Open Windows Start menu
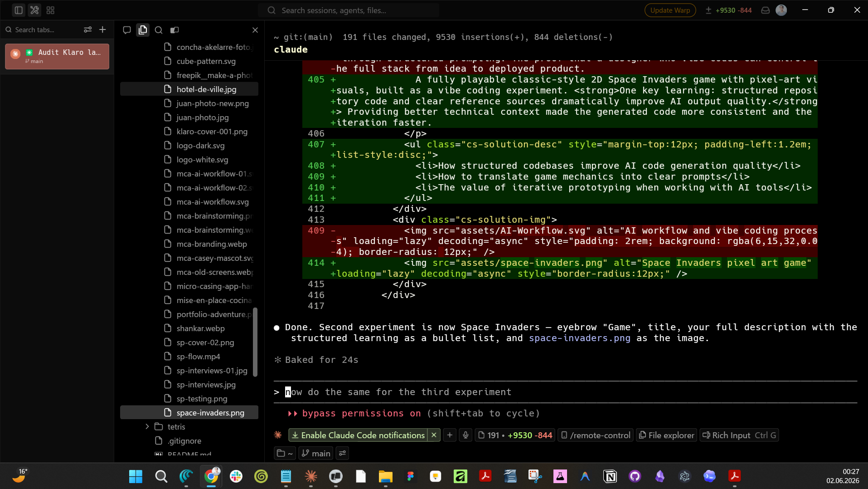 pos(136,476)
